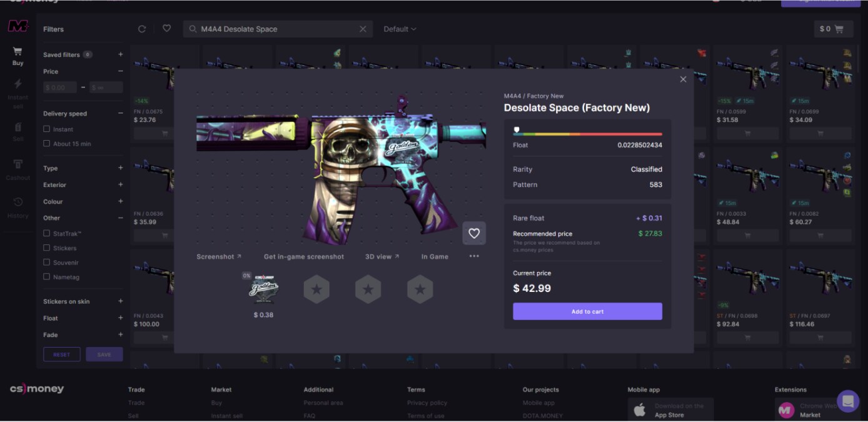This screenshot has width=868, height=422.
Task: Enable the Instant delivery checkbox
Action: [x=47, y=129]
